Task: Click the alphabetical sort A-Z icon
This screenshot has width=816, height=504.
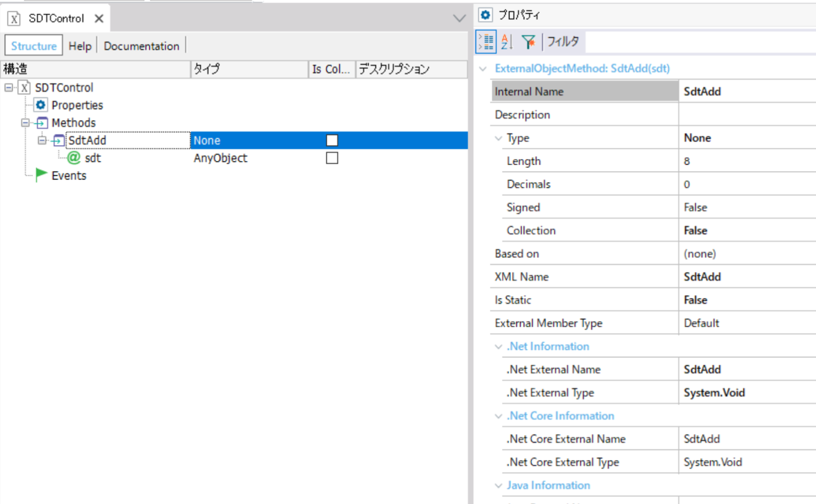Action: point(506,41)
